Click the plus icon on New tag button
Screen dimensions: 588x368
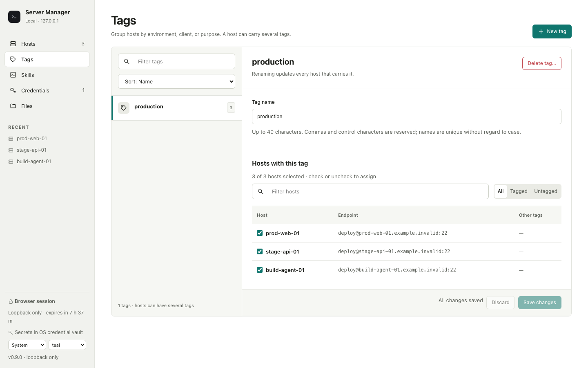click(541, 31)
